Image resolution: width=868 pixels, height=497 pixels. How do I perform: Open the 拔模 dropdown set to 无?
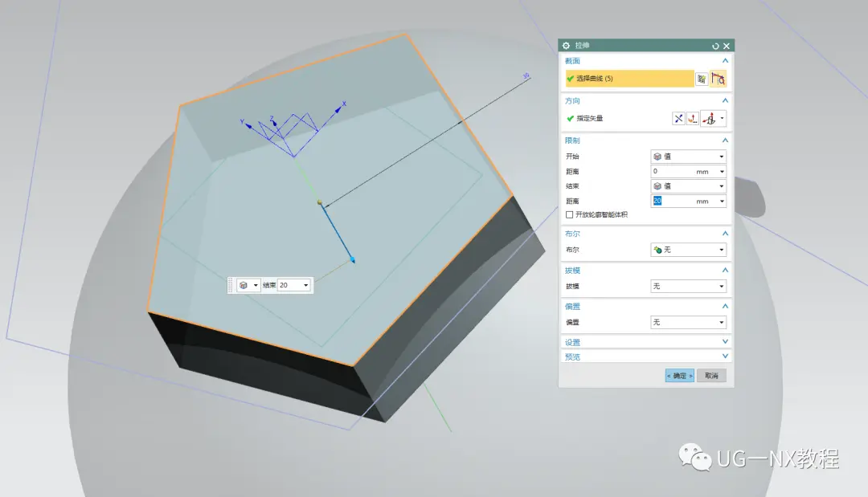point(688,287)
